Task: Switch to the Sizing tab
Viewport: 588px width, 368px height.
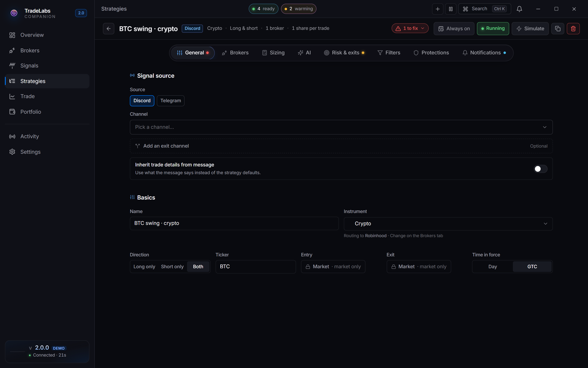Action: point(273,53)
